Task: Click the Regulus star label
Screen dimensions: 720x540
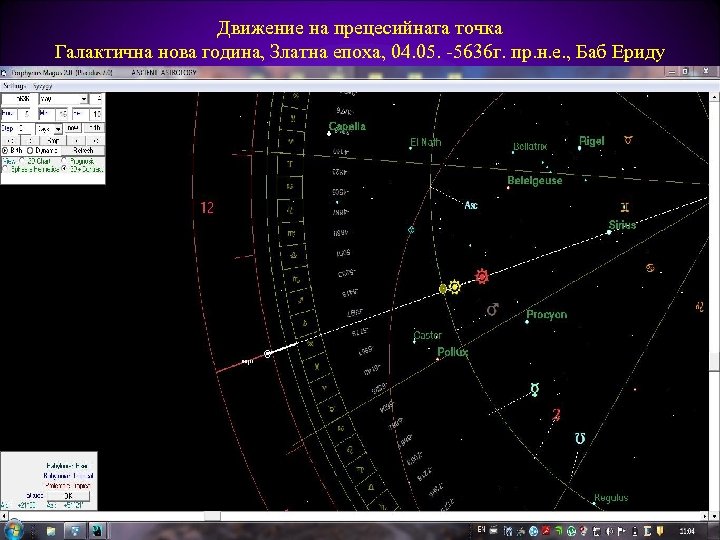Action: tap(611, 497)
